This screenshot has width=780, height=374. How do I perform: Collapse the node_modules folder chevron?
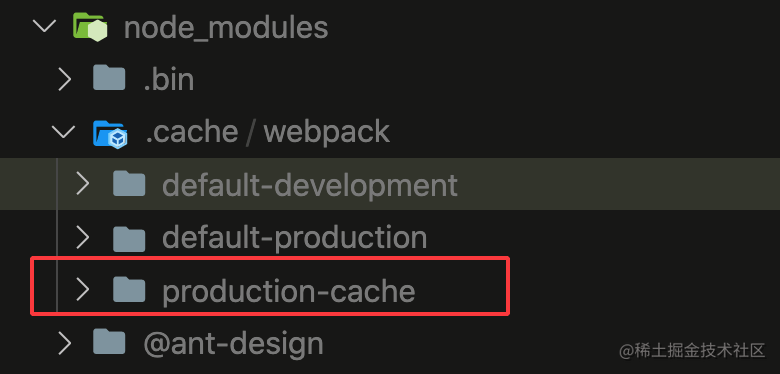tap(44, 25)
